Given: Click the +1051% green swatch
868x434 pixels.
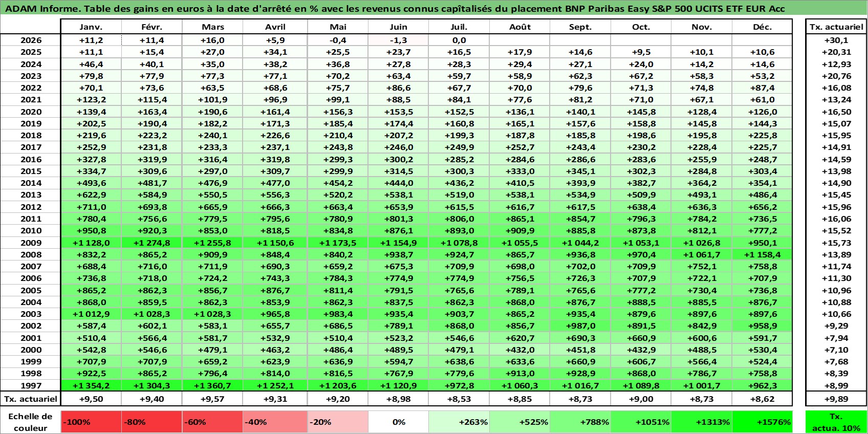Looking at the screenshot, I should 641,422.
